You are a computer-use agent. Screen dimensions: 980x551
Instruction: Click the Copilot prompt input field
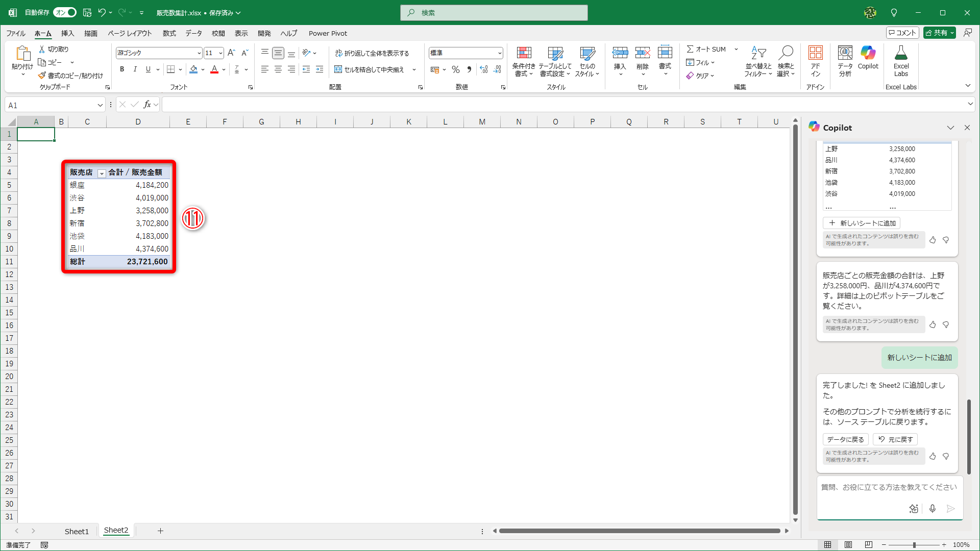pos(888,488)
